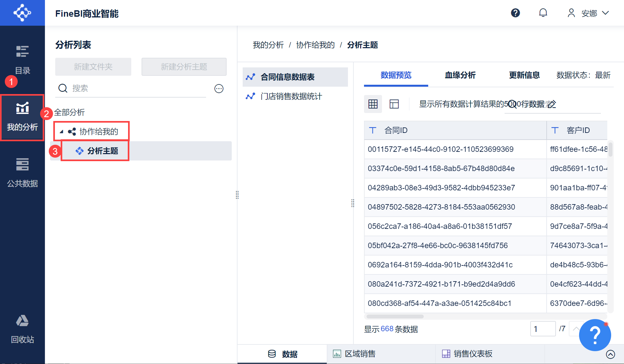This screenshot has height=364, width=624.
Task: Click 我的分析 breadcrumb link
Action: [x=268, y=45]
